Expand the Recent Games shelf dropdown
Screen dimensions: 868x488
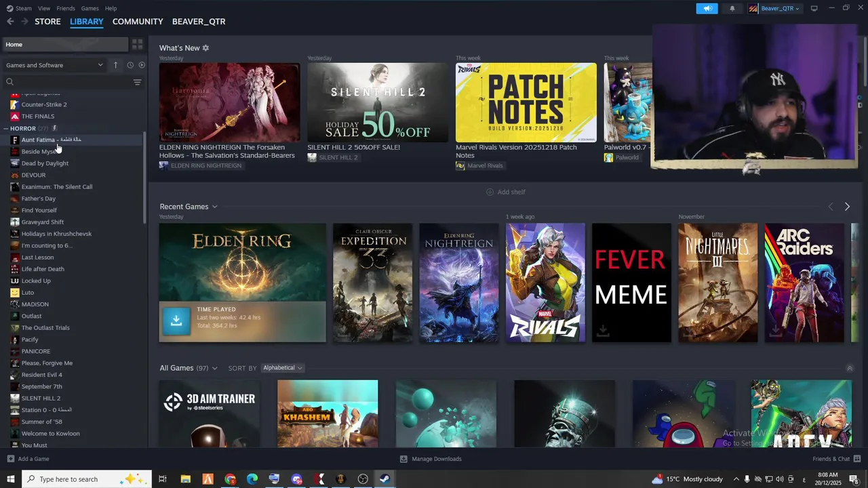coord(214,207)
